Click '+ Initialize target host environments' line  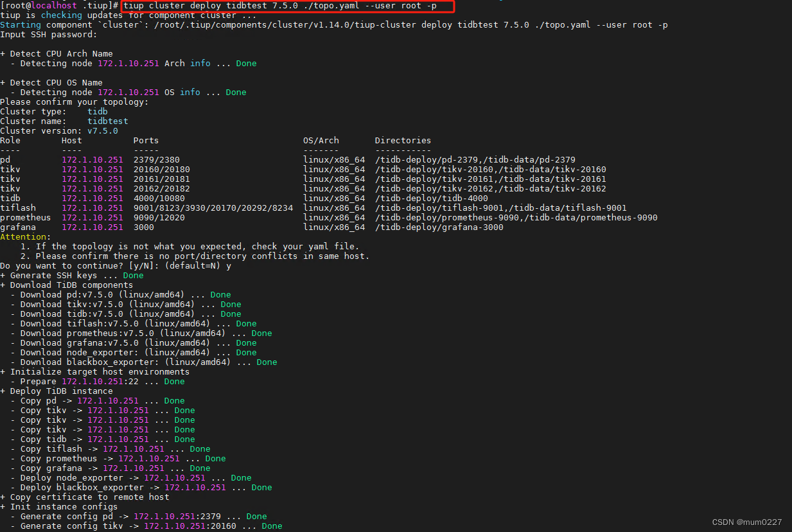point(95,372)
